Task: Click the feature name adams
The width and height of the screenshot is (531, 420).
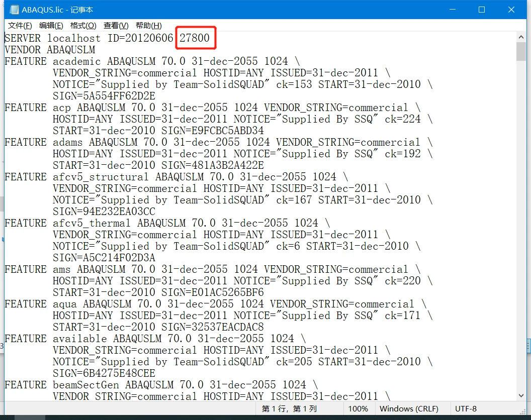Action: tap(68, 142)
